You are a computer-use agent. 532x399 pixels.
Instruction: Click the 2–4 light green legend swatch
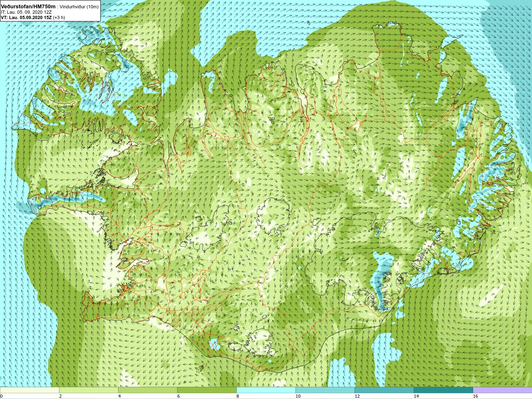click(x=89, y=390)
